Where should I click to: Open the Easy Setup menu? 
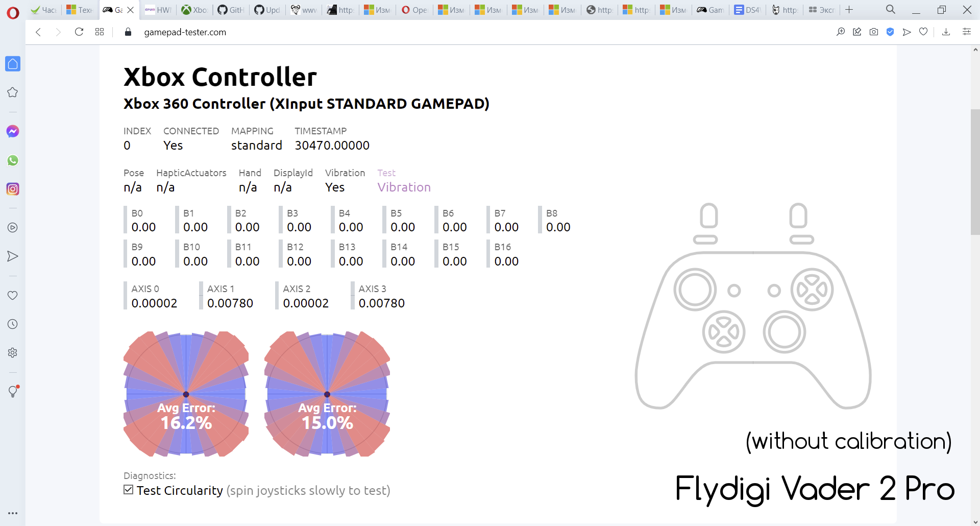[966, 32]
